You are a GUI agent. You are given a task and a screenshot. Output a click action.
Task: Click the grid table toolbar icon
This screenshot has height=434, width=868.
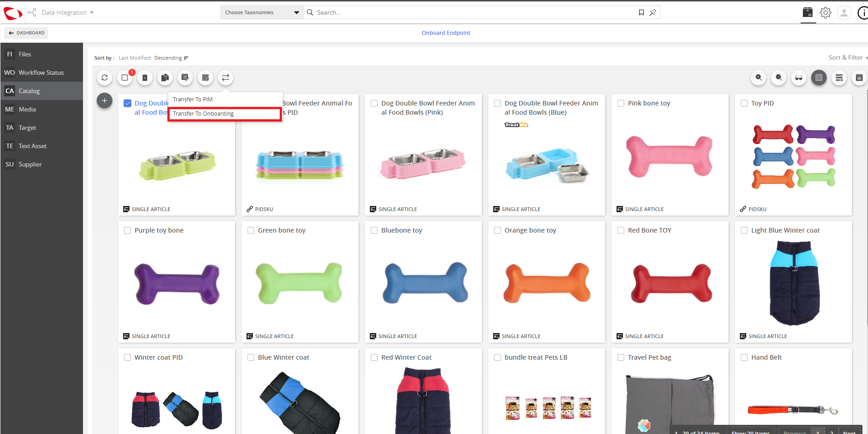click(x=205, y=78)
